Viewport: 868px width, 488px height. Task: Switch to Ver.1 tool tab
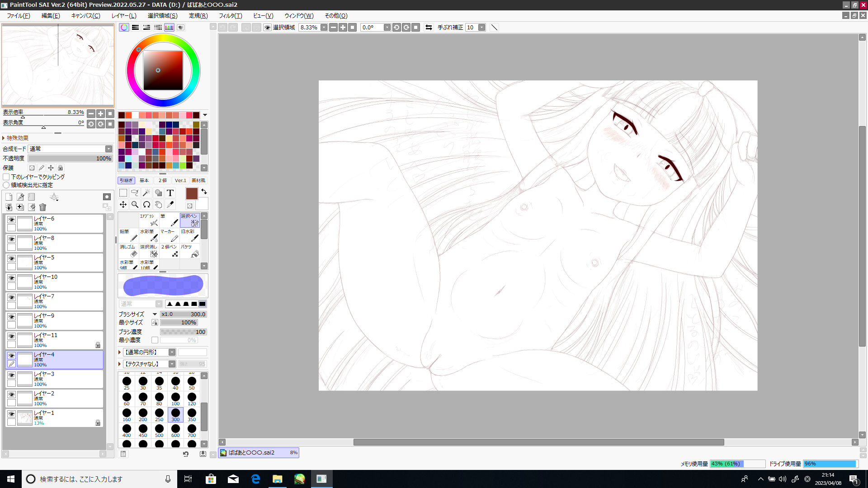[x=180, y=180]
